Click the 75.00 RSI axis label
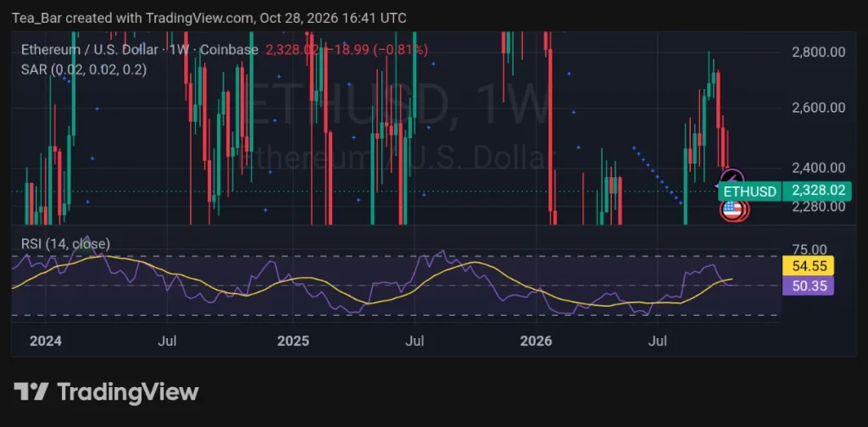 click(x=809, y=250)
